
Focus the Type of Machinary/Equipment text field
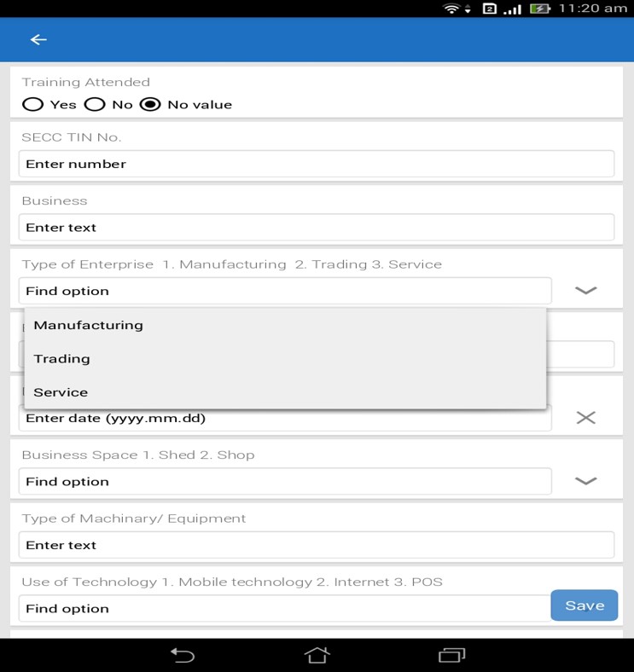coord(316,545)
